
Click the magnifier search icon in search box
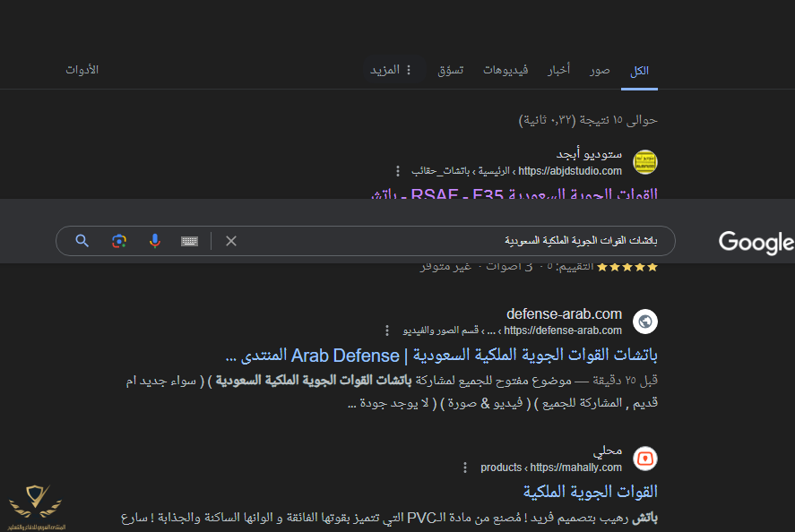82,241
